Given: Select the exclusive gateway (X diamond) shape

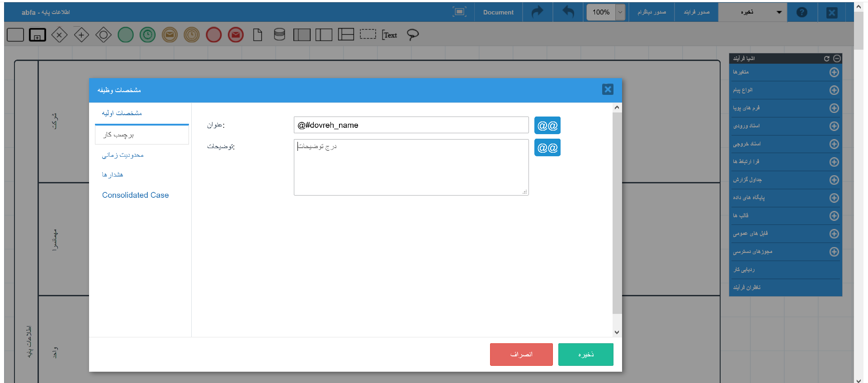Looking at the screenshot, I should pyautogui.click(x=59, y=35).
